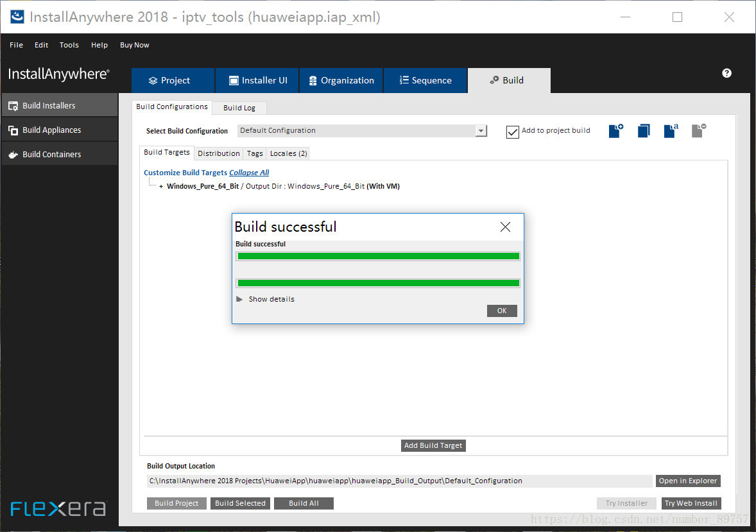Open the Locales (2) sub-tab
756x532 pixels.
(288, 153)
